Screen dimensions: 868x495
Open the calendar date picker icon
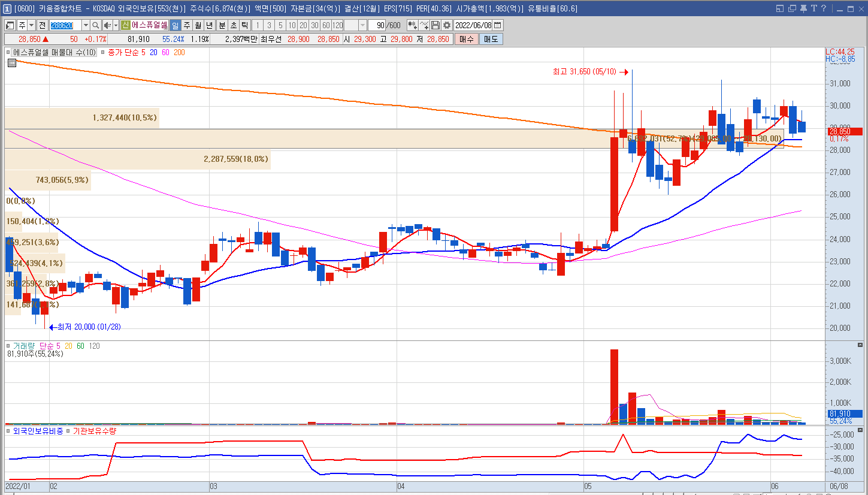(497, 25)
